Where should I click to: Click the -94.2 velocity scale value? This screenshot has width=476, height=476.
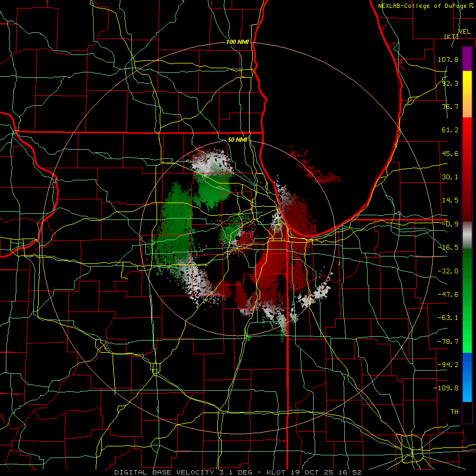(x=448, y=365)
